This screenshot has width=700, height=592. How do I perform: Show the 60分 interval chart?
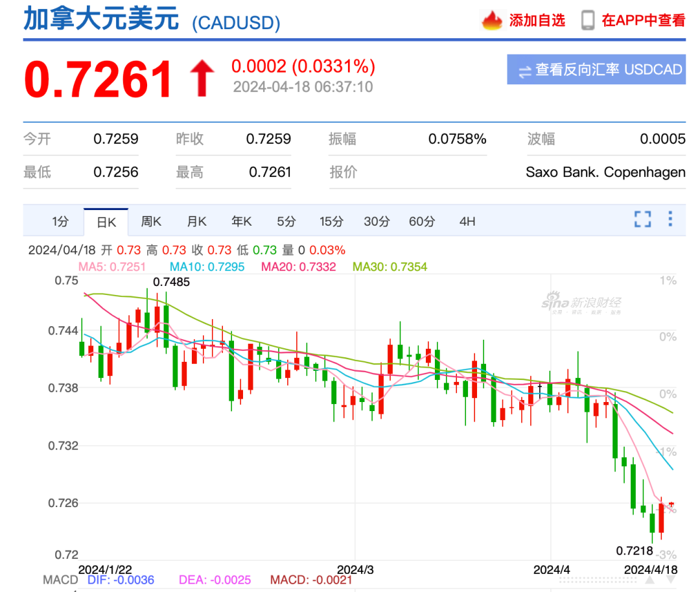tap(422, 222)
